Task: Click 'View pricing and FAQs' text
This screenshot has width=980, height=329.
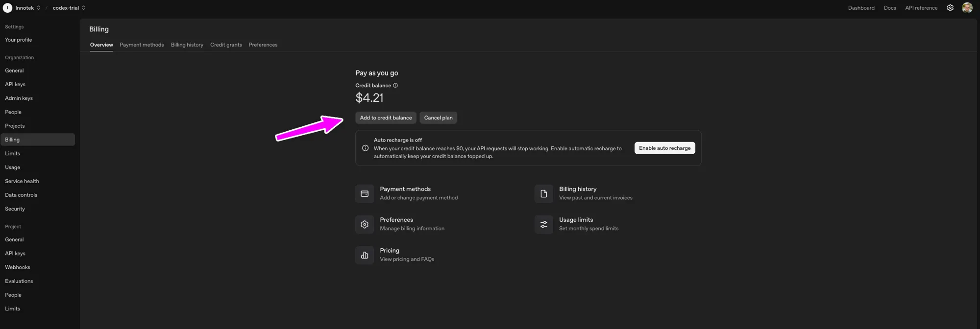Action: point(407,259)
